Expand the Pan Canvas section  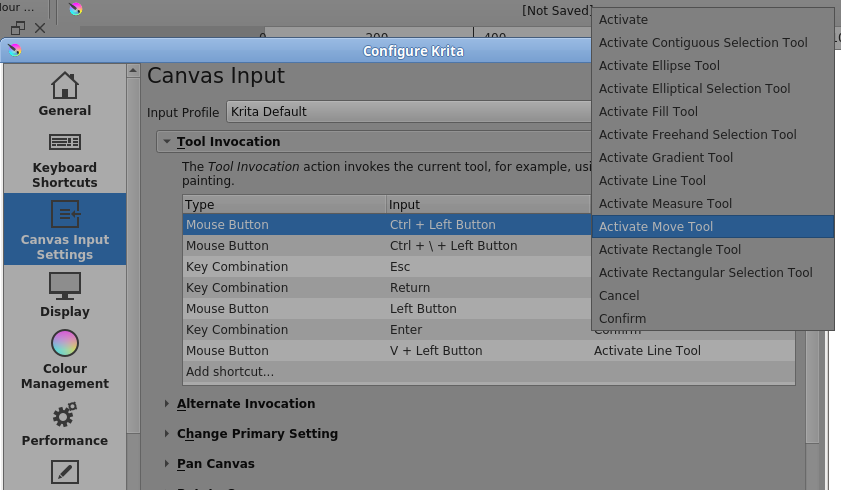pos(167,464)
